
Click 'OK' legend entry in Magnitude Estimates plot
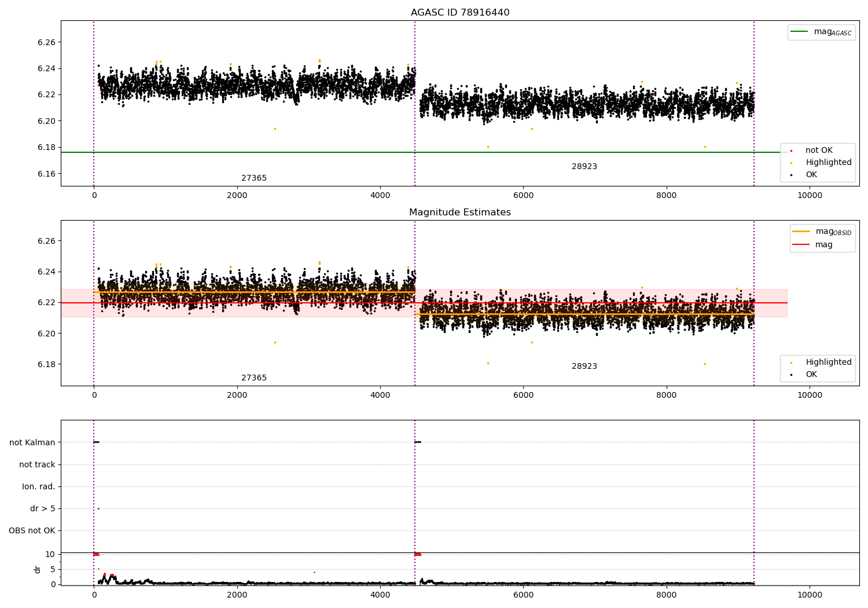coord(804,375)
